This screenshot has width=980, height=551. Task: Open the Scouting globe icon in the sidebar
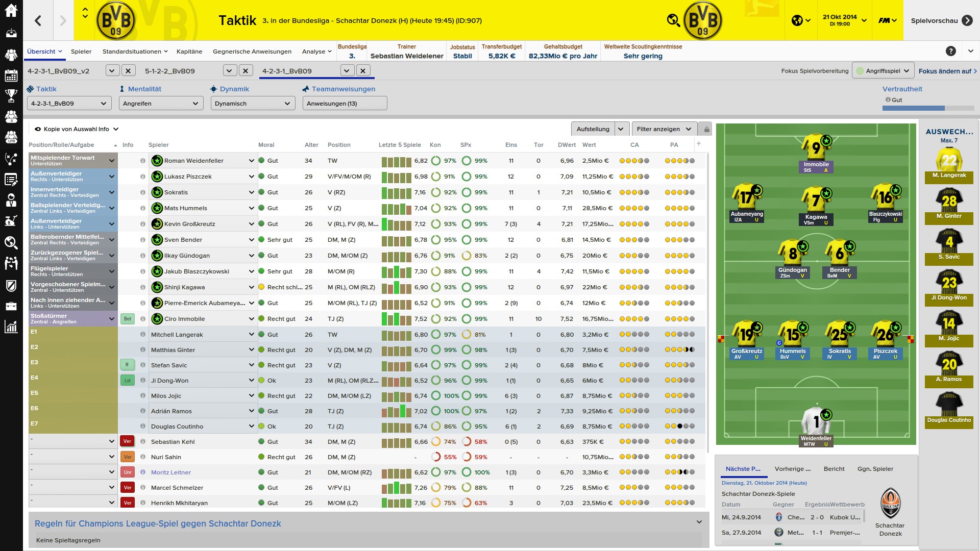point(11,242)
